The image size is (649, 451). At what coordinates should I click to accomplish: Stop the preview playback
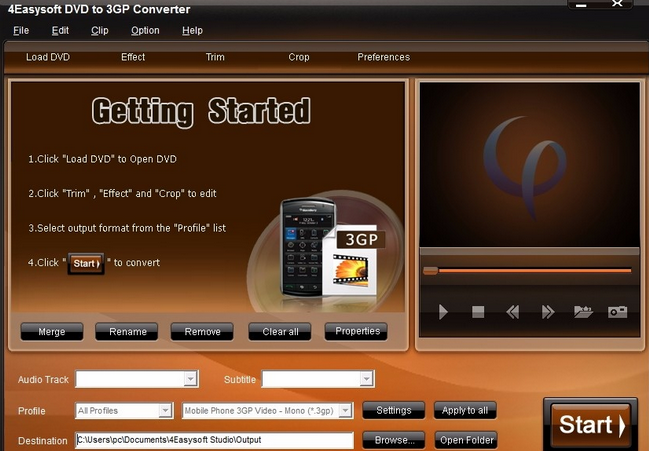click(478, 312)
